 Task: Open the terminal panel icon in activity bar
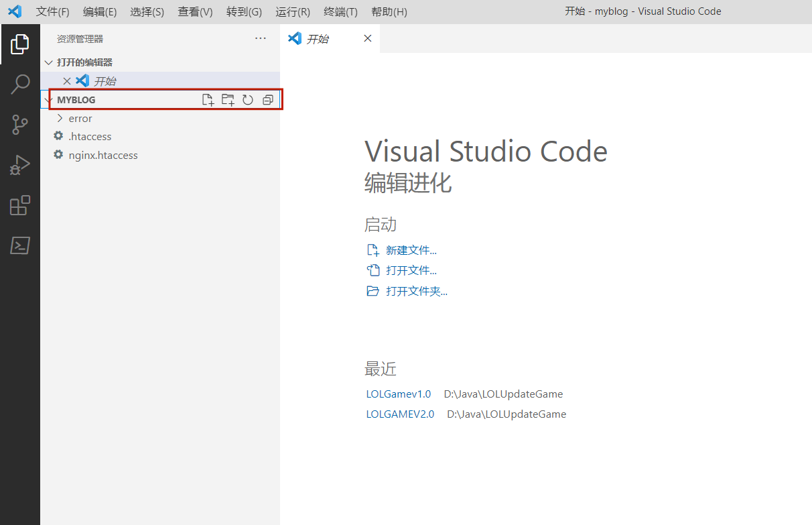(x=20, y=245)
